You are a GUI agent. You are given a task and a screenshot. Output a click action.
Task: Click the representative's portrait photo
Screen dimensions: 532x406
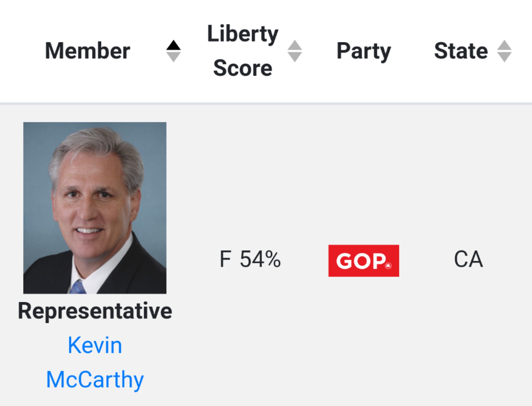(x=95, y=208)
